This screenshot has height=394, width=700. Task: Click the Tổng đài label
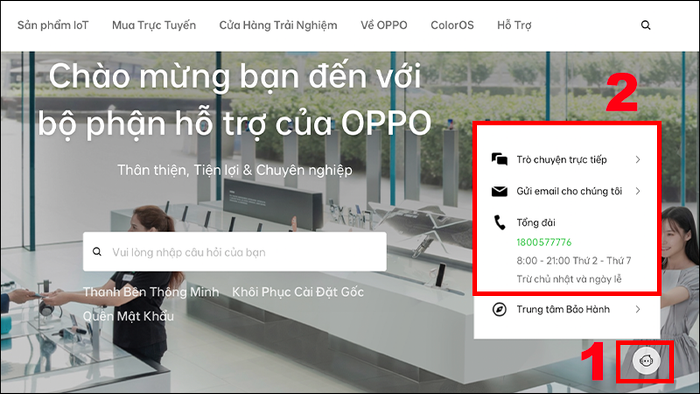point(536,222)
